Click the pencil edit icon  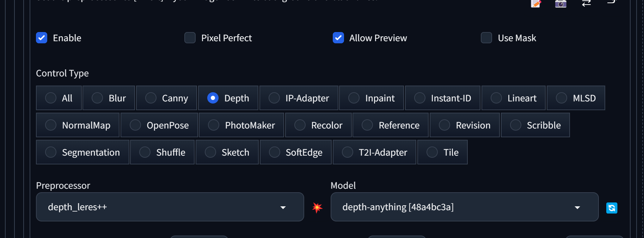click(536, 4)
